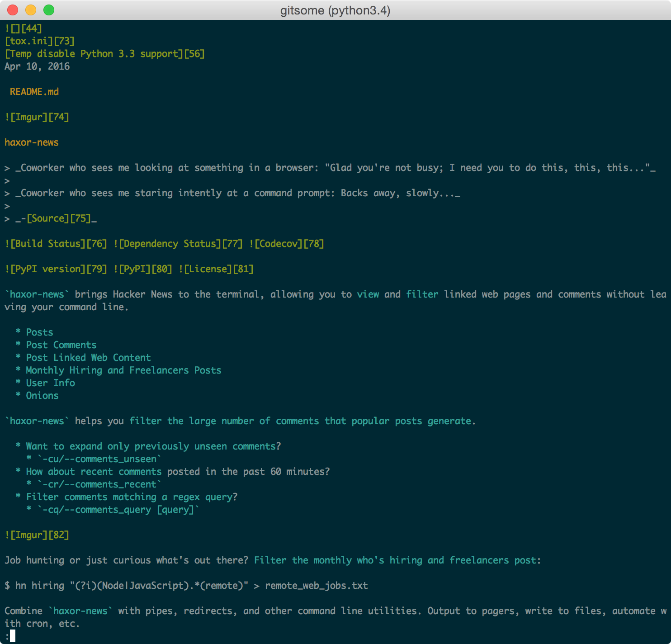
Task: Click 'Coworker who sees me staring intently' quote
Action: [x=238, y=193]
